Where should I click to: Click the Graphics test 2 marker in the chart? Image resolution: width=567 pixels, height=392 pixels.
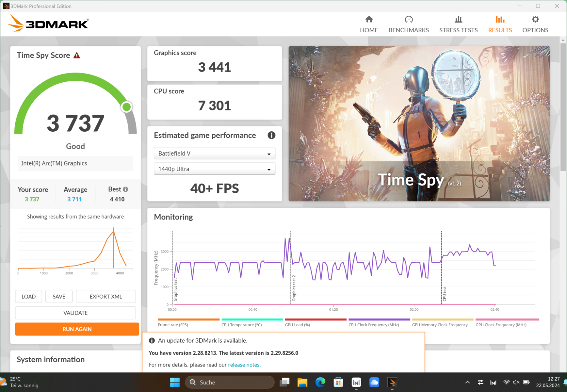point(294,288)
